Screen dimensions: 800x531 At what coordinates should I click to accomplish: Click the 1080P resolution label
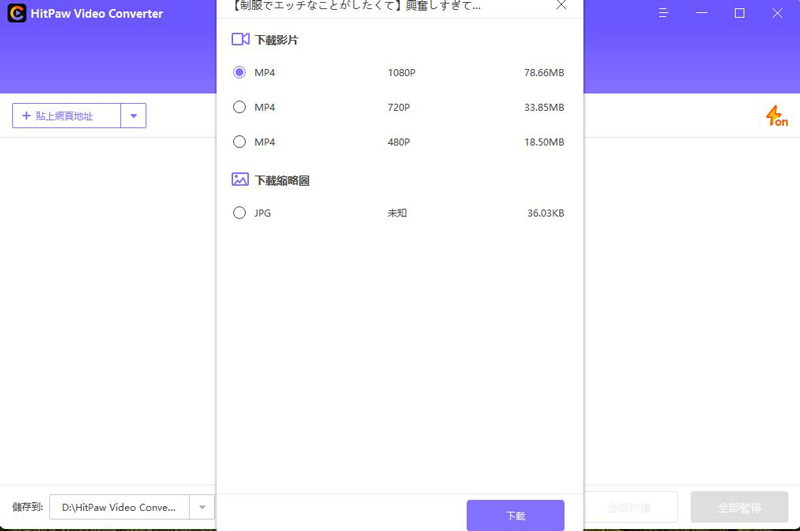pyautogui.click(x=402, y=72)
